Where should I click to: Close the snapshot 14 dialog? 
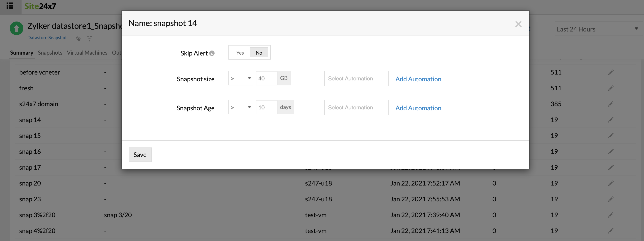point(518,24)
